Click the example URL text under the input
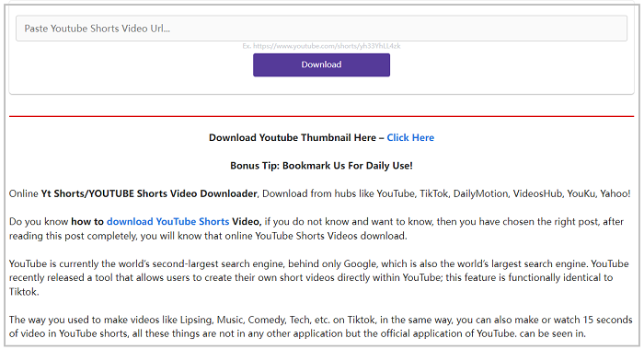The width and height of the screenshot is (644, 350). 321,46
